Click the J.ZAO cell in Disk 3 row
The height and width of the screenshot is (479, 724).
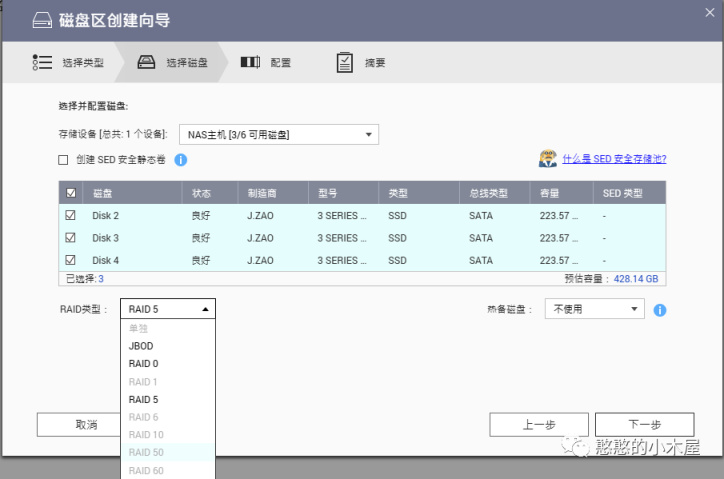[260, 238]
